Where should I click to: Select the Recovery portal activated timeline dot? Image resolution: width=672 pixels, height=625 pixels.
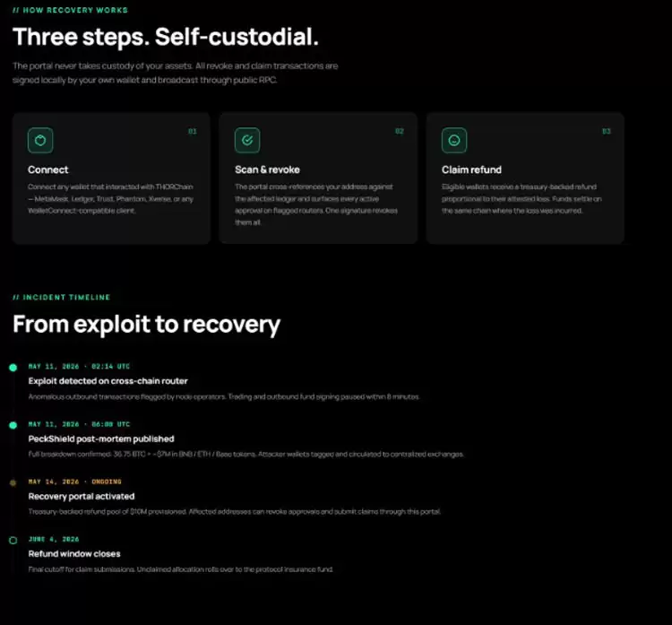13,482
